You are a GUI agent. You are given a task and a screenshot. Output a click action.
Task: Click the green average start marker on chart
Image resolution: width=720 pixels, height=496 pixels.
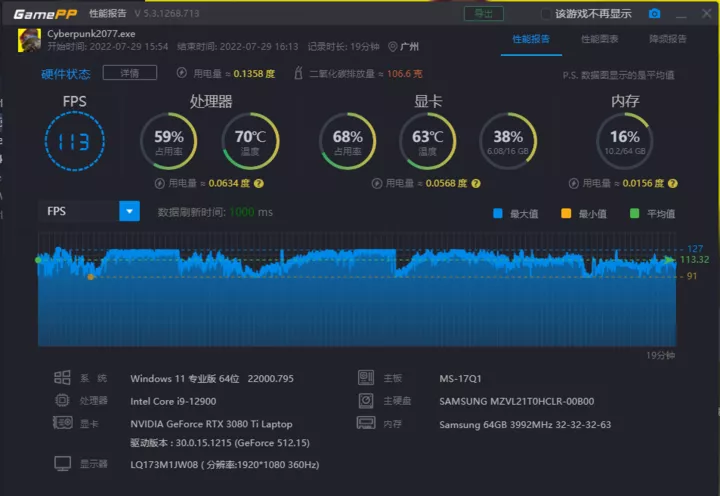click(38, 260)
